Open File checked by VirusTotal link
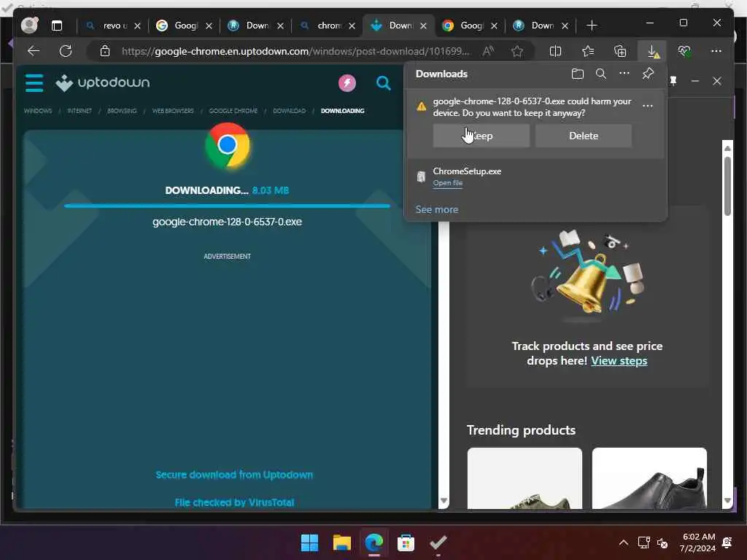The image size is (747, 560). (x=234, y=502)
